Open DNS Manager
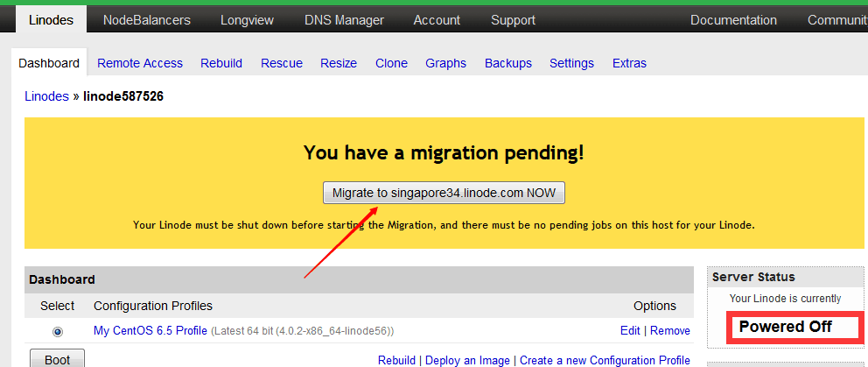Screen dimensions: 868x367 344,20
